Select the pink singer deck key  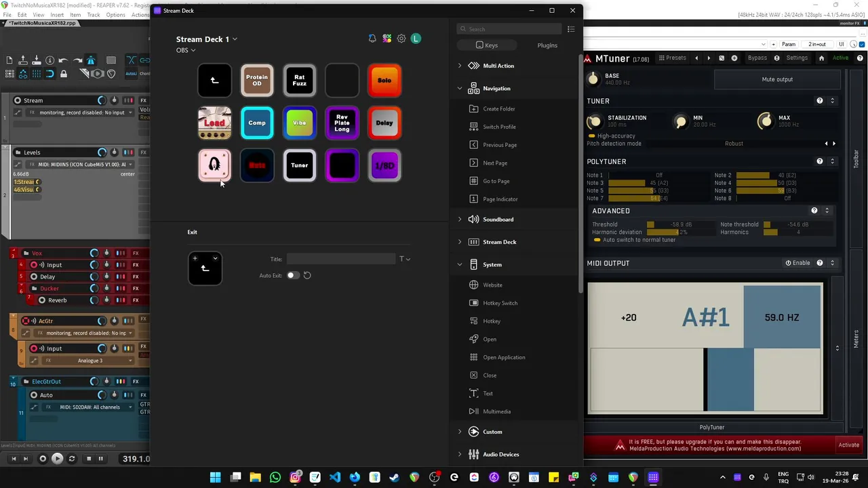pyautogui.click(x=214, y=165)
